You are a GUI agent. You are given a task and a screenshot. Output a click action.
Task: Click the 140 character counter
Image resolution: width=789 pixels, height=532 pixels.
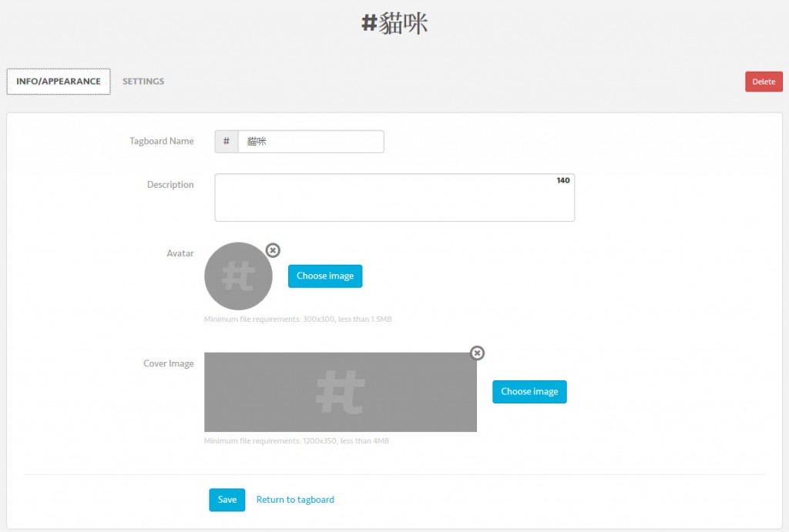(x=562, y=181)
